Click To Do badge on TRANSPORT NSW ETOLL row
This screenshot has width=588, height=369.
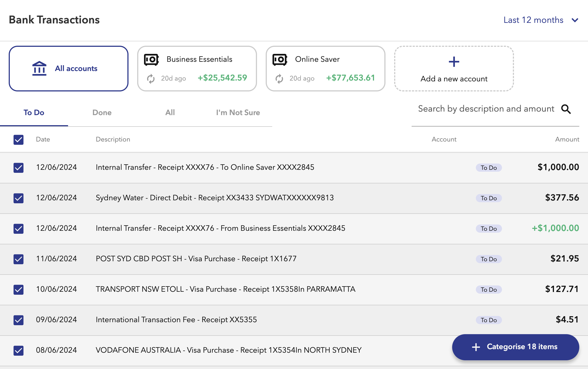click(489, 290)
